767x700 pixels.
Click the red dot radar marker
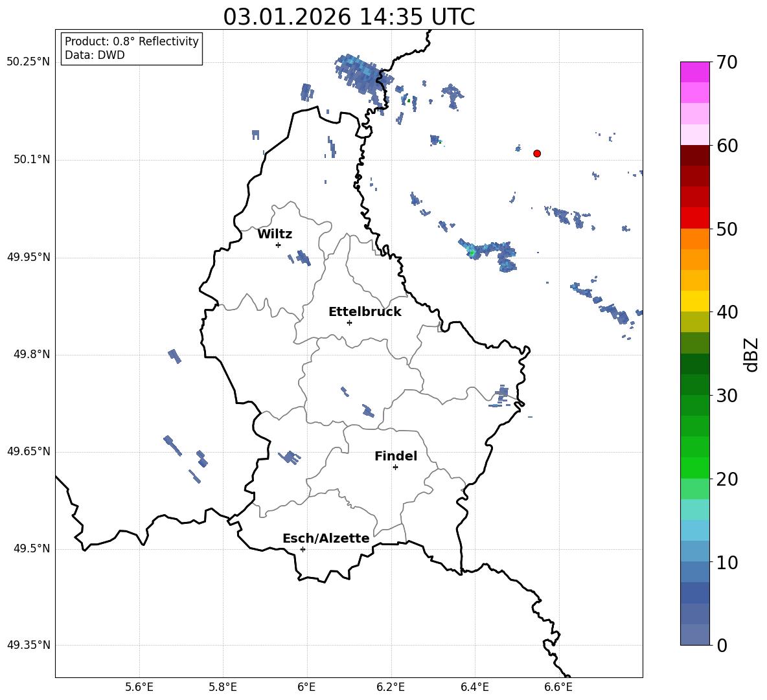click(537, 153)
